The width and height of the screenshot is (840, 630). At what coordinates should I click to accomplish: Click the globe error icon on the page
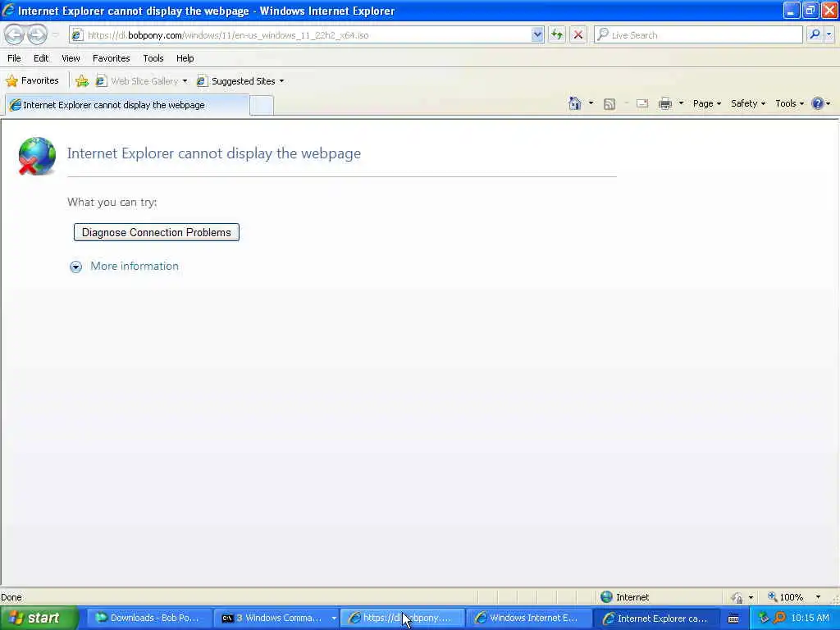pos(36,156)
